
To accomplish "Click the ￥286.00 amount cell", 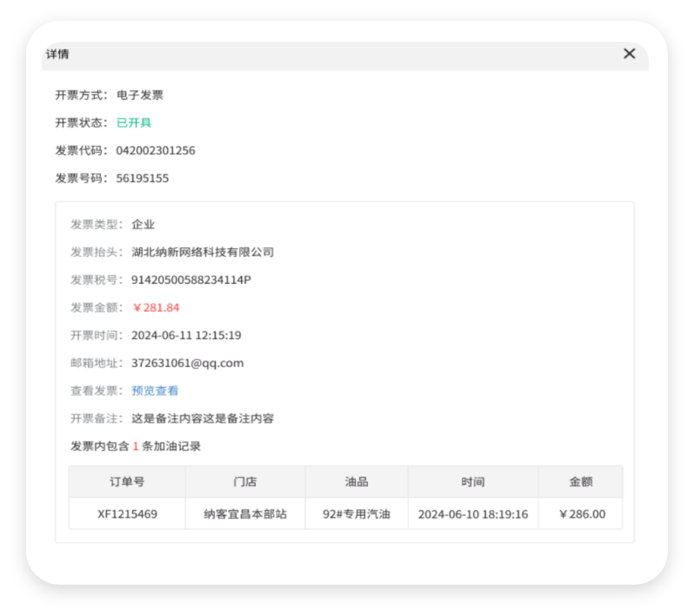I will click(x=581, y=514).
